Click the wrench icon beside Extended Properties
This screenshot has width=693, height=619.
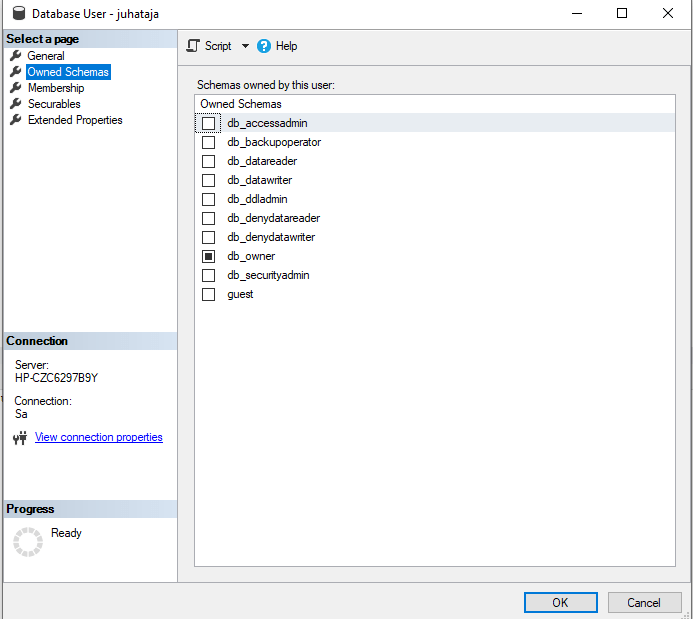[x=15, y=120]
